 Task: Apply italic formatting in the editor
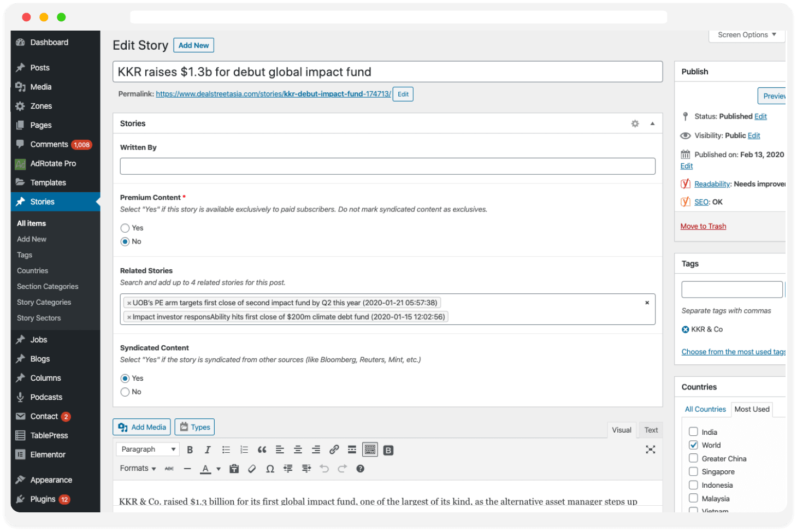coord(208,450)
